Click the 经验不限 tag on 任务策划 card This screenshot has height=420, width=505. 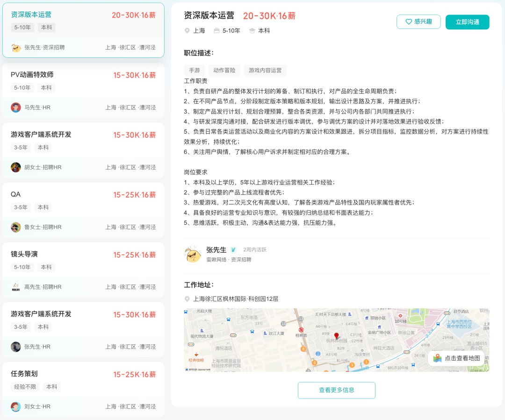(x=25, y=386)
